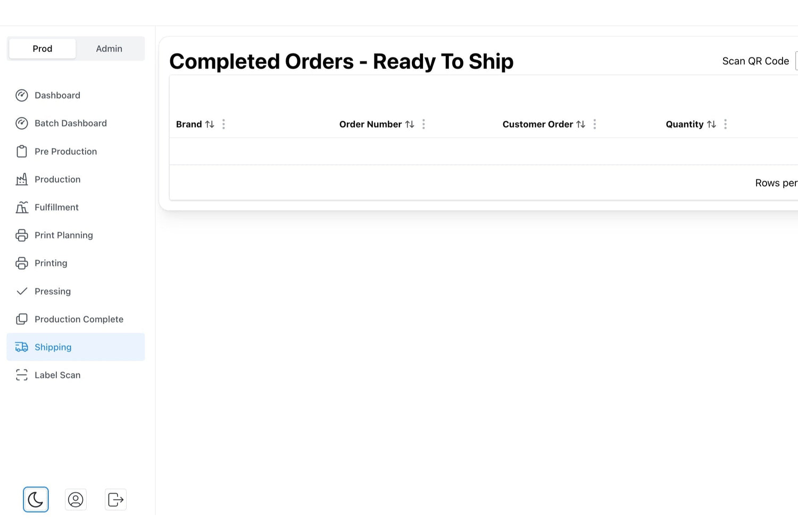Select the Prod tab
This screenshot has width=798, height=532.
pyautogui.click(x=43, y=48)
